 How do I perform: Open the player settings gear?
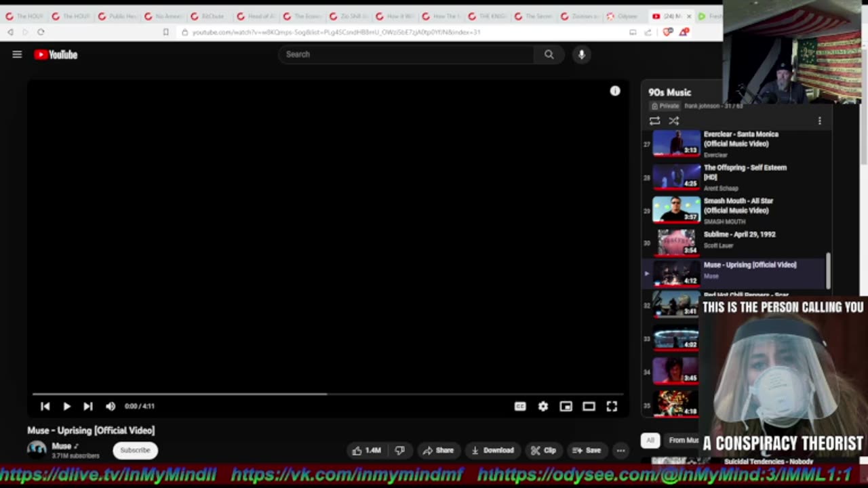543,406
